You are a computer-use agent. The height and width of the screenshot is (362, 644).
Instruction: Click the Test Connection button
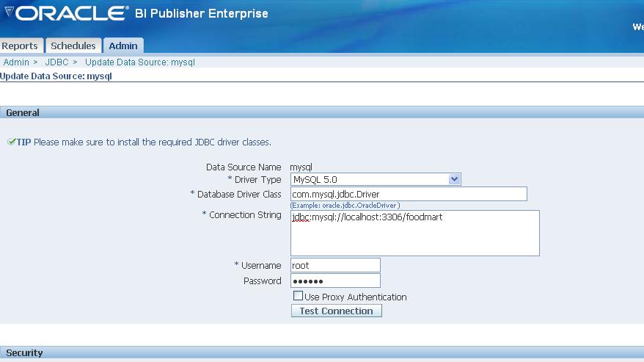pyautogui.click(x=337, y=311)
